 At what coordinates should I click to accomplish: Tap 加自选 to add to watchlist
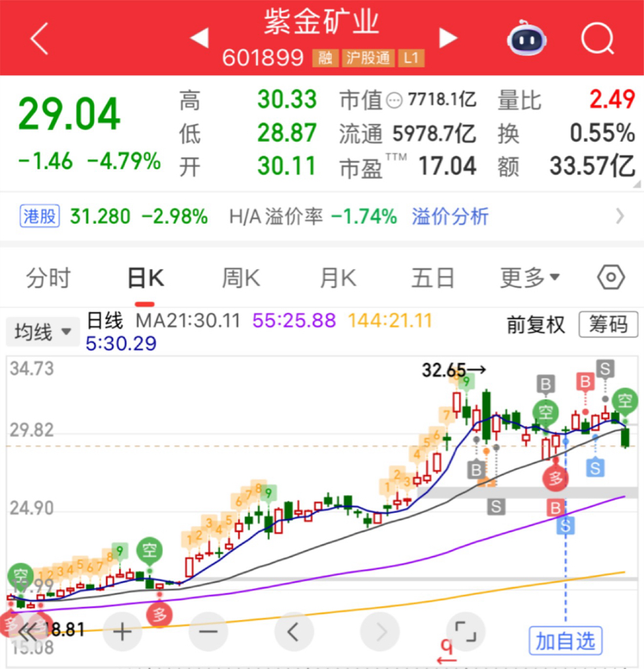[x=566, y=641]
